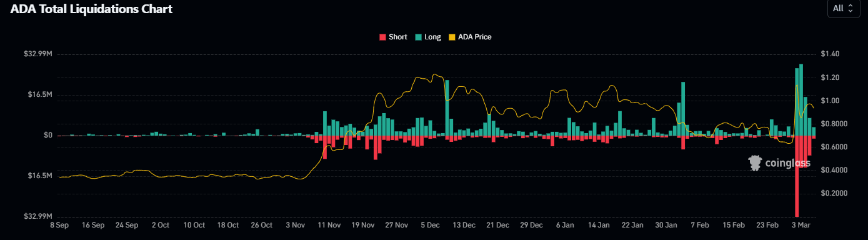Image resolution: width=868 pixels, height=240 pixels.
Task: Click the upper $16.5M axis label
Action: click(41, 95)
